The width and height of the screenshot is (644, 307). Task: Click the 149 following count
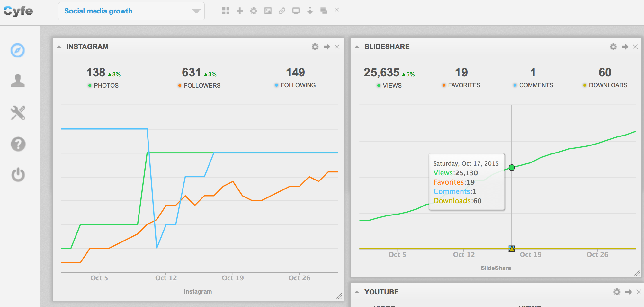[295, 73]
